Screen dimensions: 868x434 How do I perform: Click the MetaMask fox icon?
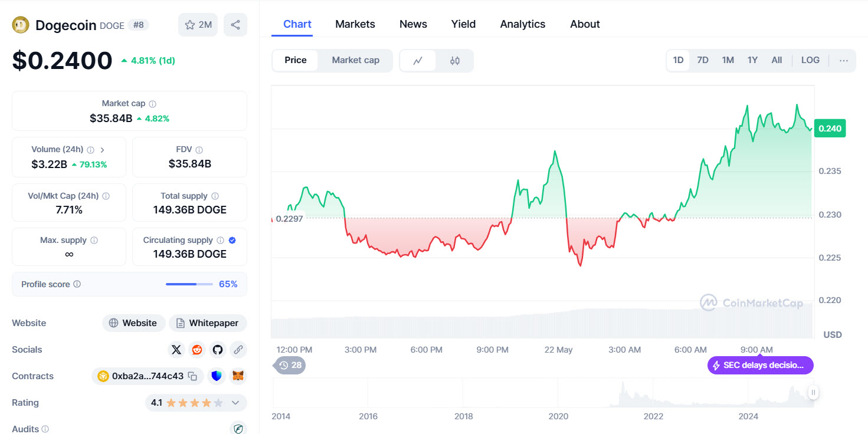pyautogui.click(x=238, y=376)
